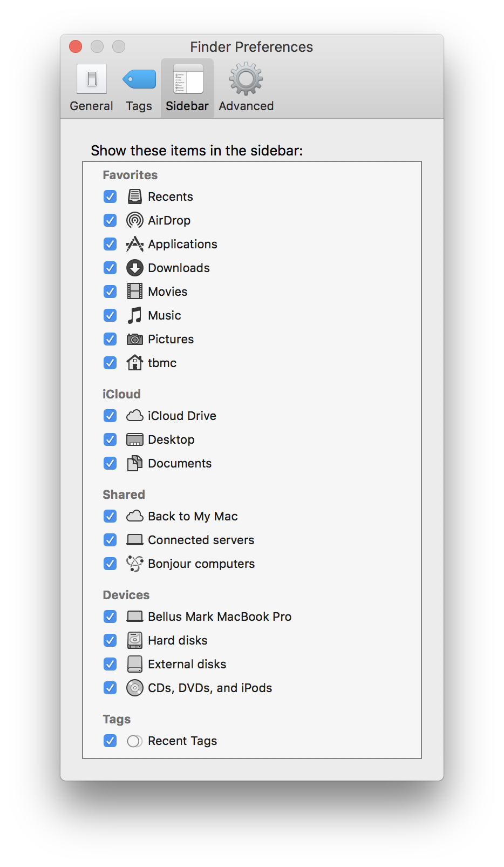Screen dimensions: 504x867
Task: Click the Bellus Mark MacBook Pro label
Action: pos(220,617)
